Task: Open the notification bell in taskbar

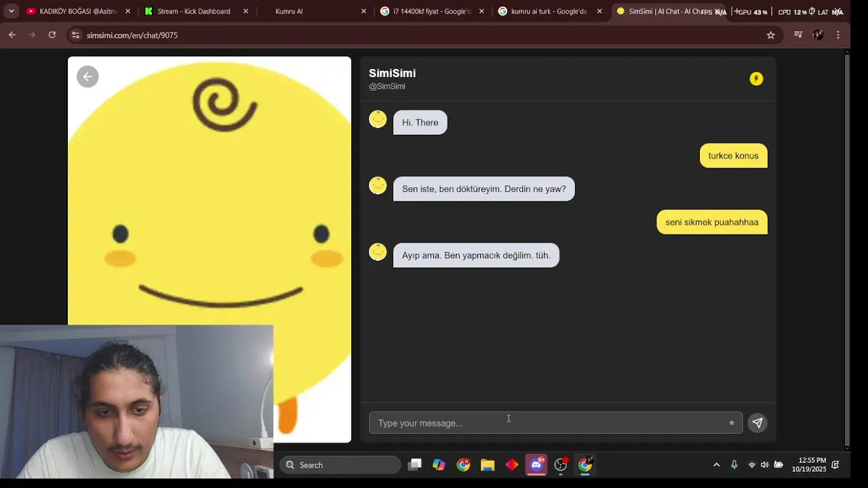Action: click(x=835, y=465)
